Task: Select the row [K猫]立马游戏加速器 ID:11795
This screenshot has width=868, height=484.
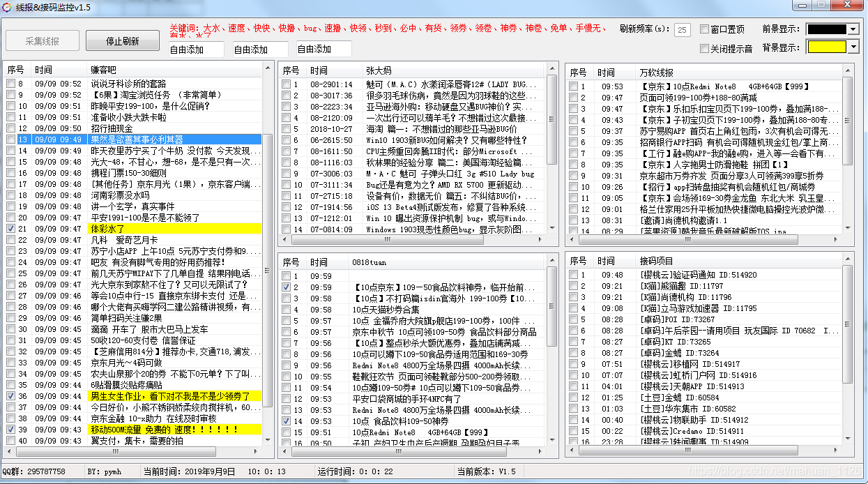Action: 704,308
